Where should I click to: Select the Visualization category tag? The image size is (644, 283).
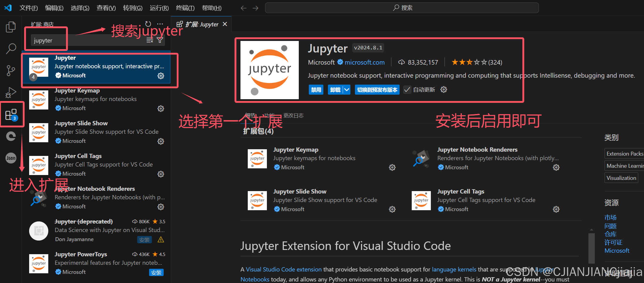621,178
